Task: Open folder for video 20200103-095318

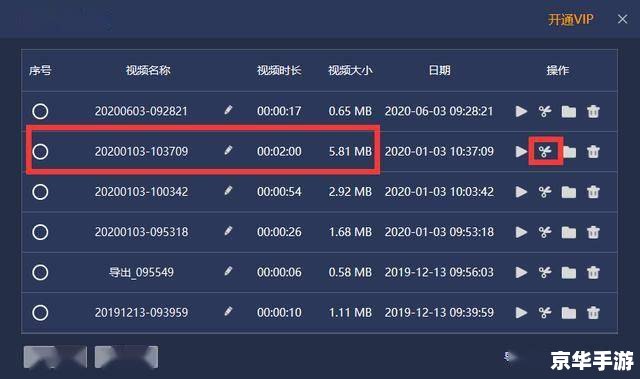Action: tap(569, 232)
